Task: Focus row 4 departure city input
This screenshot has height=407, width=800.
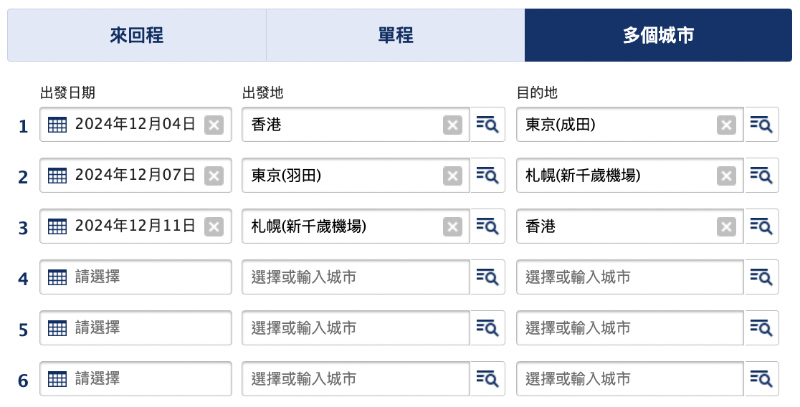Action: click(356, 277)
